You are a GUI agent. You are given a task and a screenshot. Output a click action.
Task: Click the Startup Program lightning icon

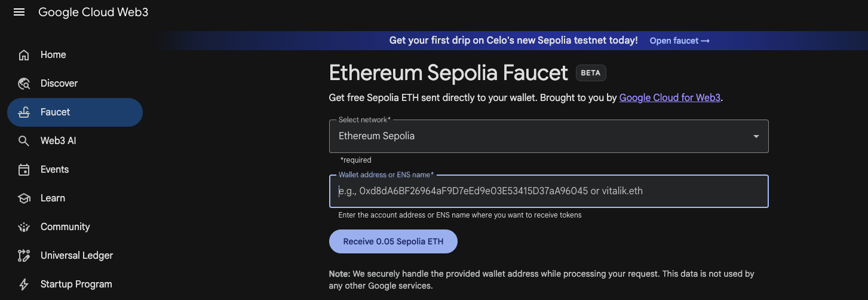24,284
